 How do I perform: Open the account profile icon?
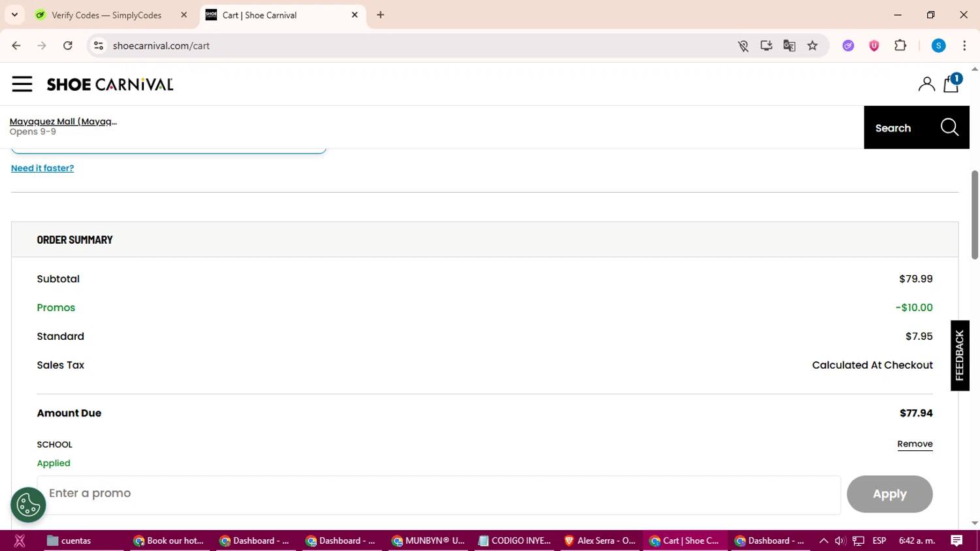[926, 84]
